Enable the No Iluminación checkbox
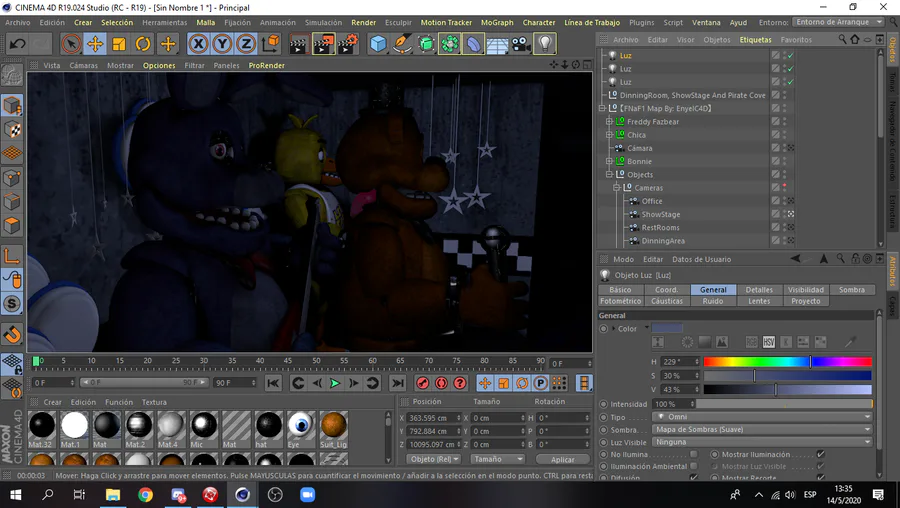This screenshot has height=508, width=900. (x=693, y=454)
